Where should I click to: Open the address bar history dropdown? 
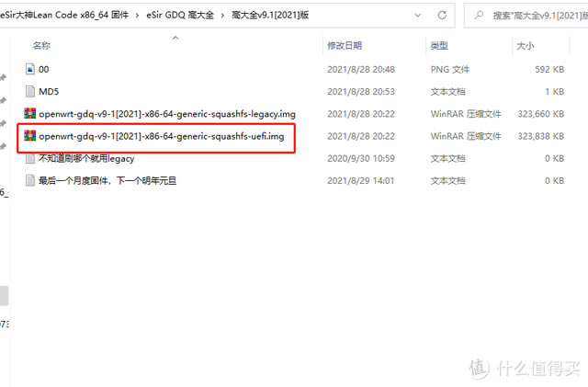418,15
